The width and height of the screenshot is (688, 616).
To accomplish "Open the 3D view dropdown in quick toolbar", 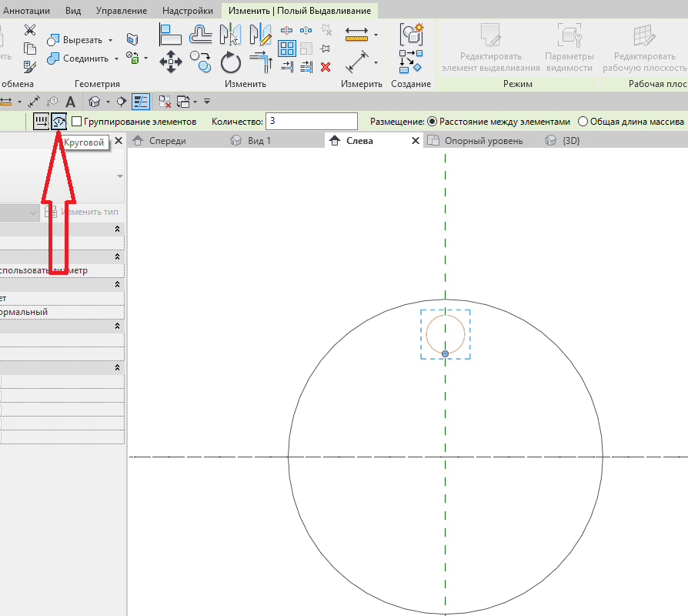I will click(108, 102).
